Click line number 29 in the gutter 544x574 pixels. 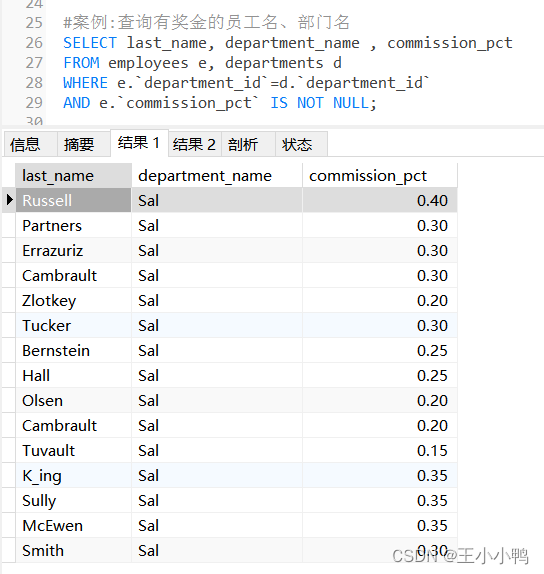(x=34, y=103)
